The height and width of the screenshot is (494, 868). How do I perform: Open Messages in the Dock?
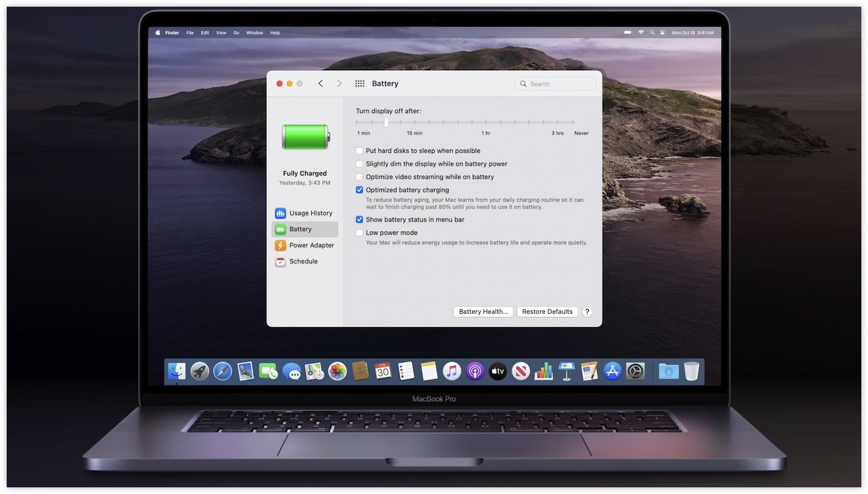[292, 371]
